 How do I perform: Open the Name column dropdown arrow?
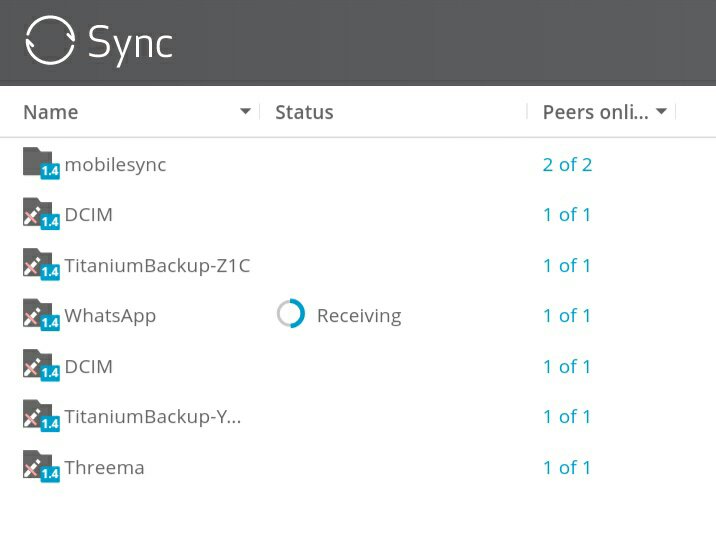[245, 111]
